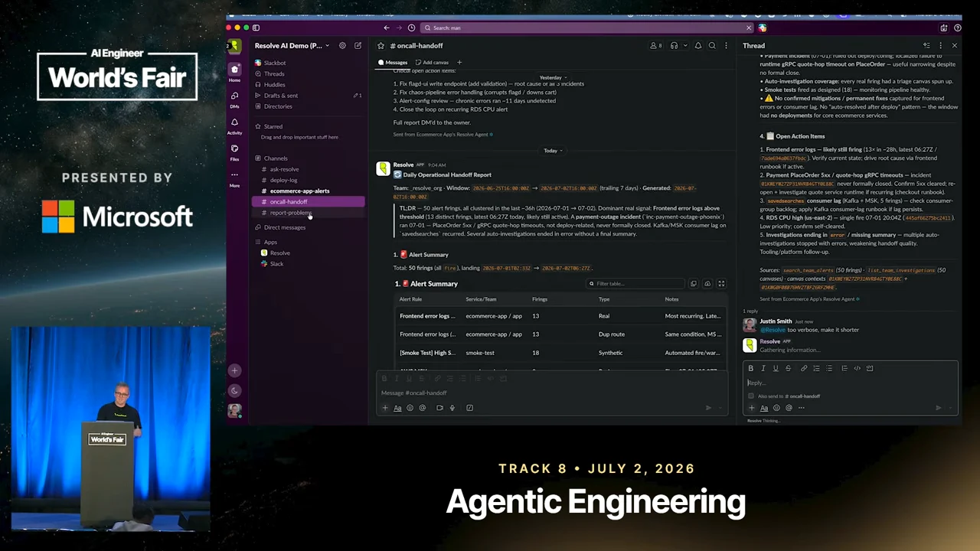Image resolution: width=980 pixels, height=551 pixels.
Task: Open the Files view
Action: (x=234, y=152)
